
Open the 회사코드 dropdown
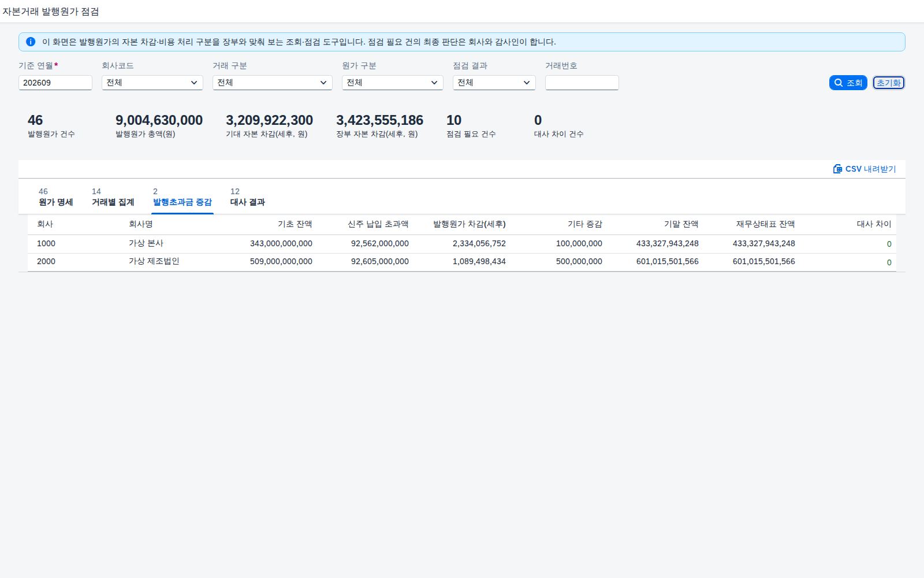152,83
